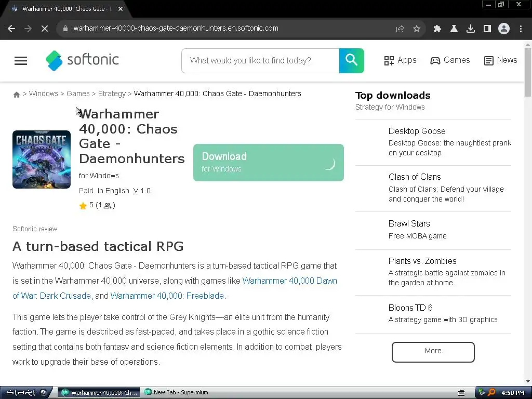Click Games in the breadcrumb

point(78,94)
